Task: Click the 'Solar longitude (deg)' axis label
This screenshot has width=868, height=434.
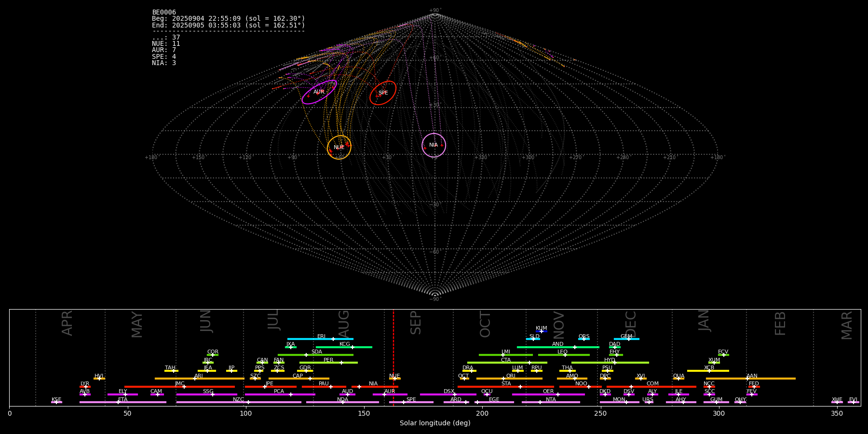Action: (x=435, y=423)
